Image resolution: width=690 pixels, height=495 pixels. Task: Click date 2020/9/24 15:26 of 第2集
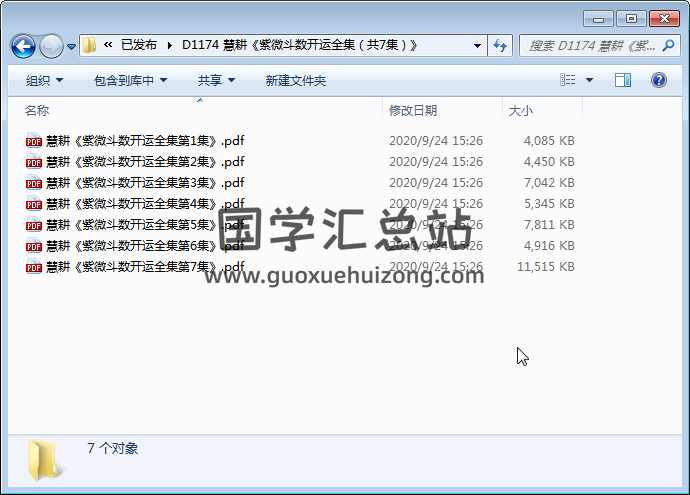click(436, 161)
